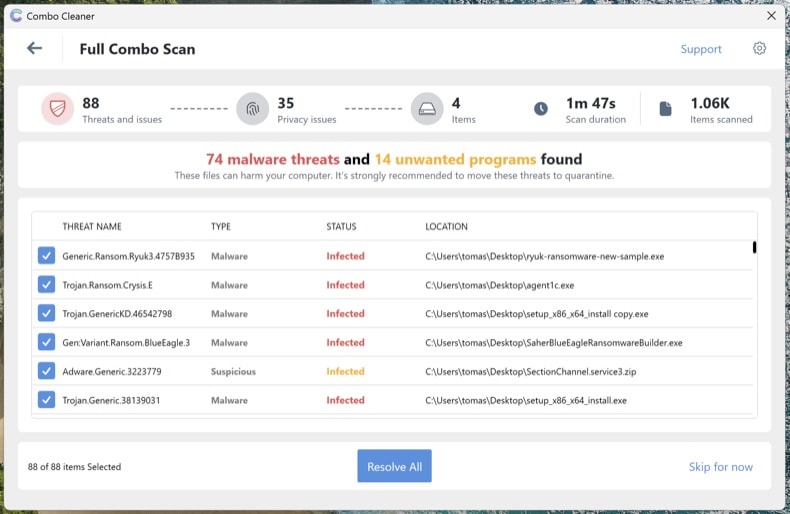The image size is (790, 514).
Task: Sort by LOCATION column header
Action: (446, 226)
